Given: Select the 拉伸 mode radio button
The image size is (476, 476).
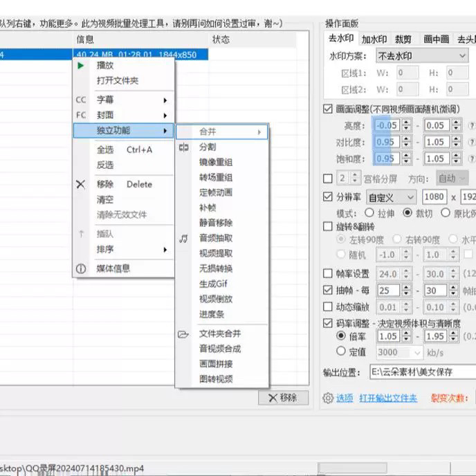Looking at the screenshot, I should [369, 213].
